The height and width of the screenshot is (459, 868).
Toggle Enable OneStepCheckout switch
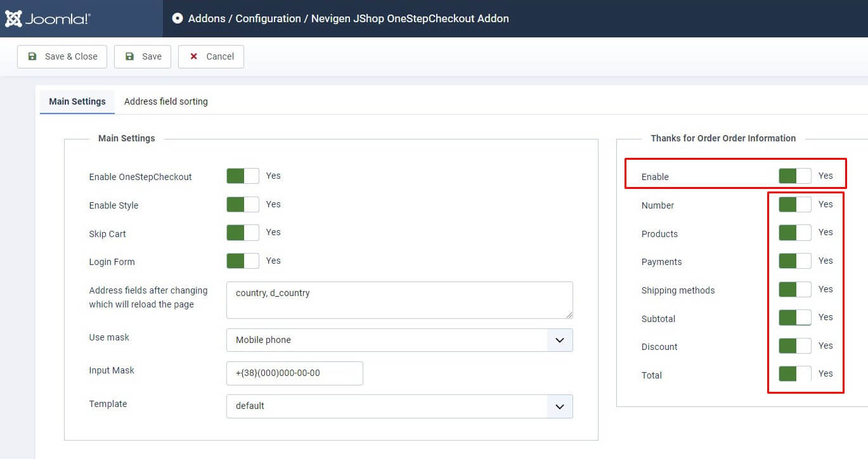(242, 176)
